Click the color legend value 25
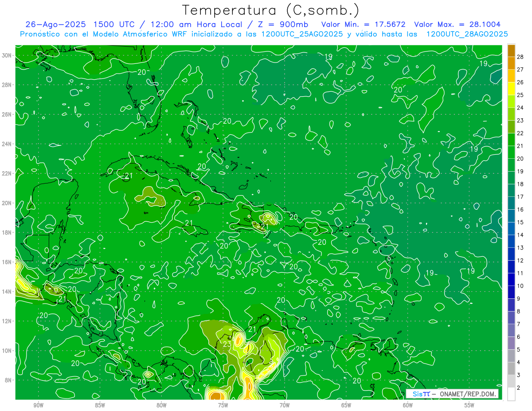This screenshot has width=532, height=411. point(520,95)
